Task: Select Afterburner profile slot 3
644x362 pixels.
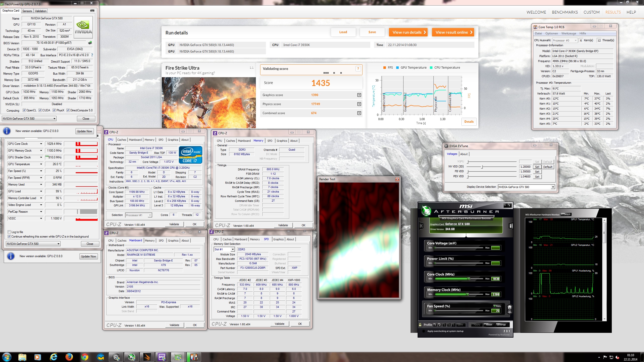Action: [x=444, y=325]
